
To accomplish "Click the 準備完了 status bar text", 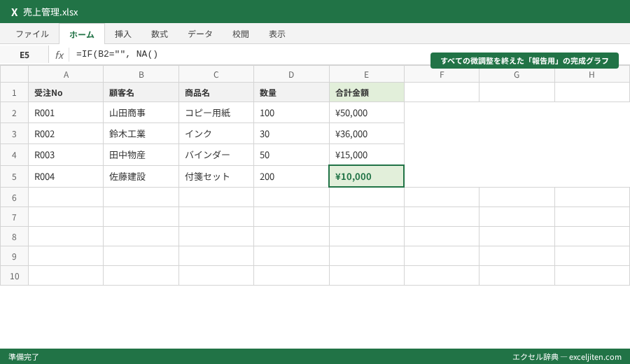I will tap(24, 357).
